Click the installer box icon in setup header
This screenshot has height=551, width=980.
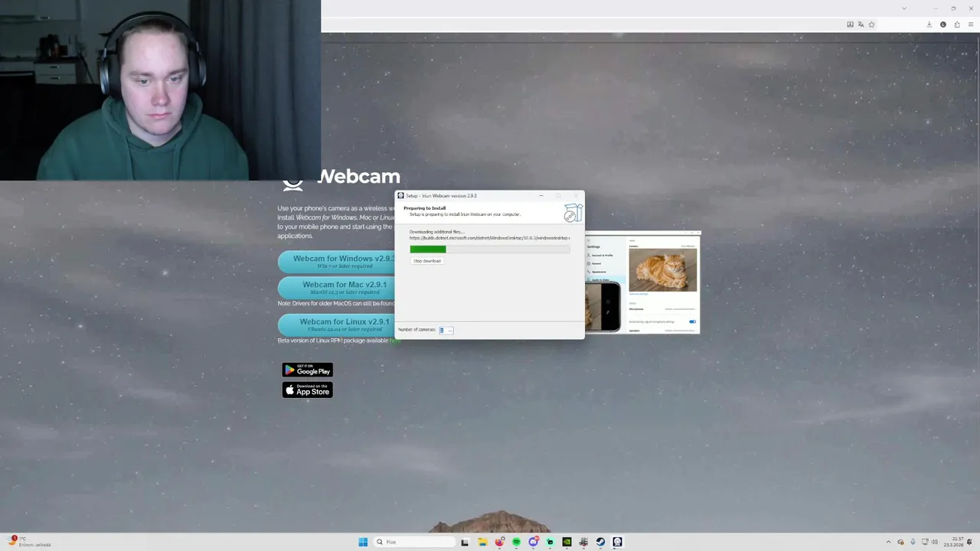point(573,212)
